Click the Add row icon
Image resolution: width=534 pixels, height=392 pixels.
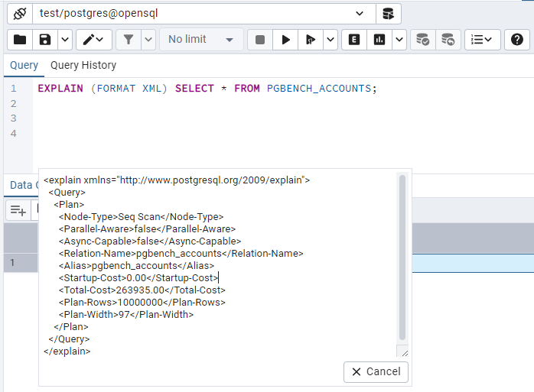point(18,210)
